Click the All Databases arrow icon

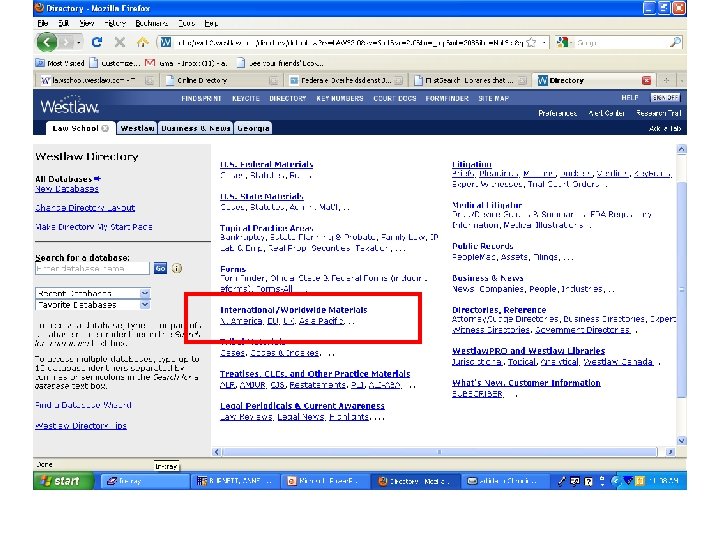(97, 179)
